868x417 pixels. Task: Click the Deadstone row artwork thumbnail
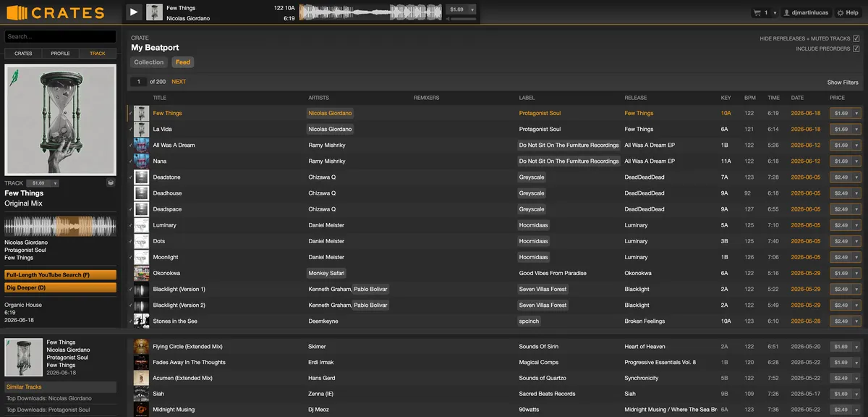point(141,177)
